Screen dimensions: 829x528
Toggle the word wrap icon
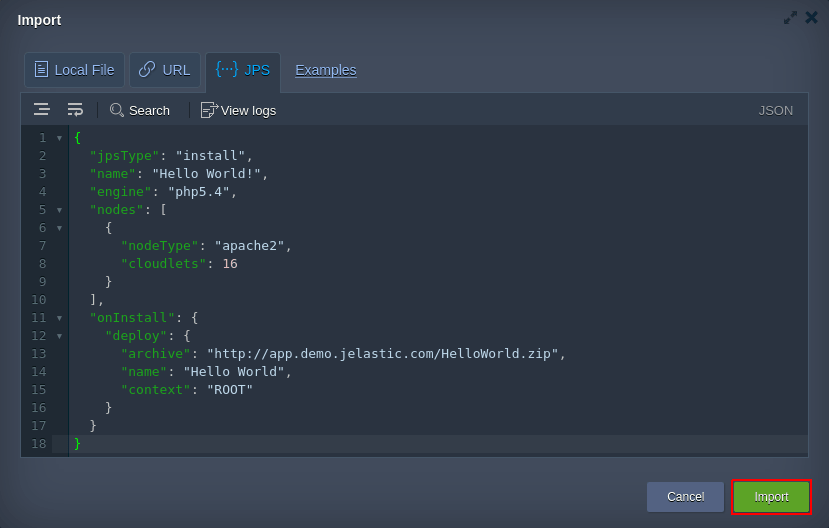pos(75,110)
